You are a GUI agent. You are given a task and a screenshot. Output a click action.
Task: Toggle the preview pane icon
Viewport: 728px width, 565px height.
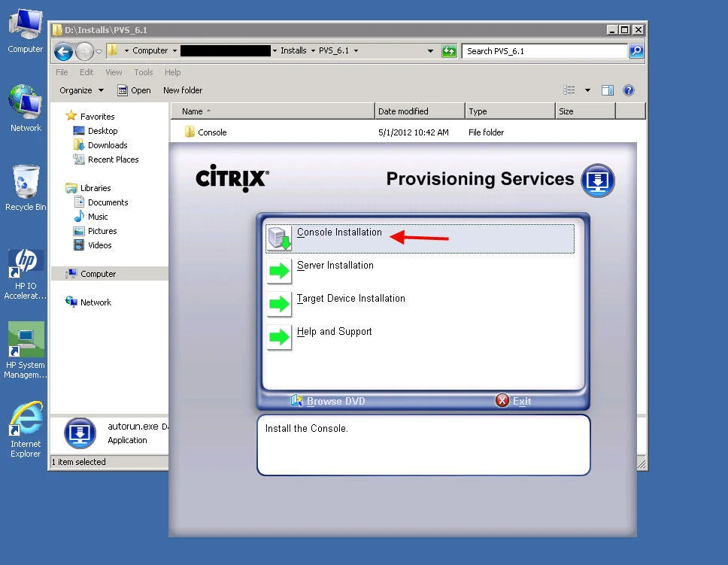click(607, 90)
